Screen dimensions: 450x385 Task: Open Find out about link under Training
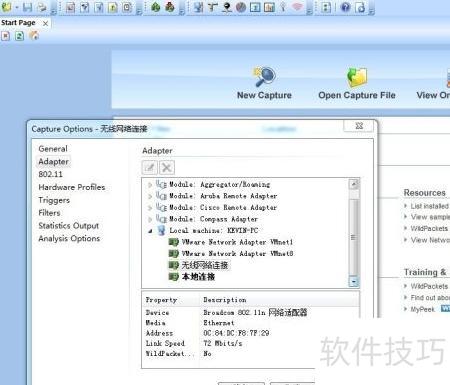pos(430,297)
